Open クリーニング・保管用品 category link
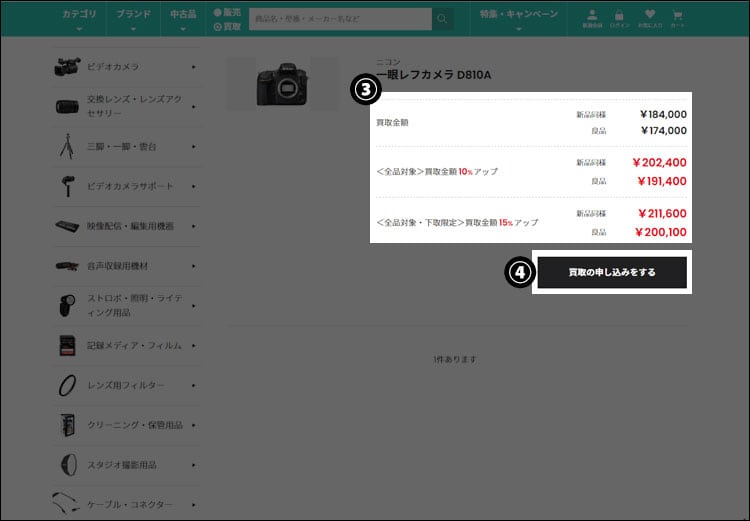 tap(134, 425)
